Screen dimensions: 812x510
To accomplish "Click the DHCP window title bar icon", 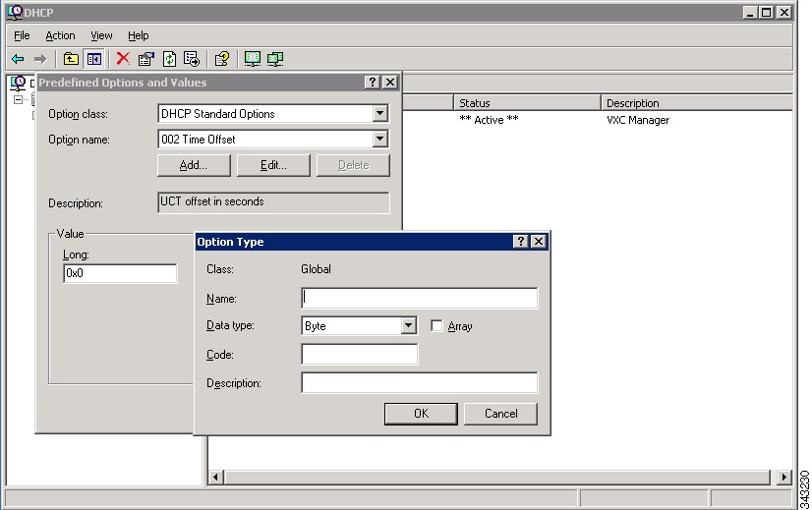I will point(15,12).
